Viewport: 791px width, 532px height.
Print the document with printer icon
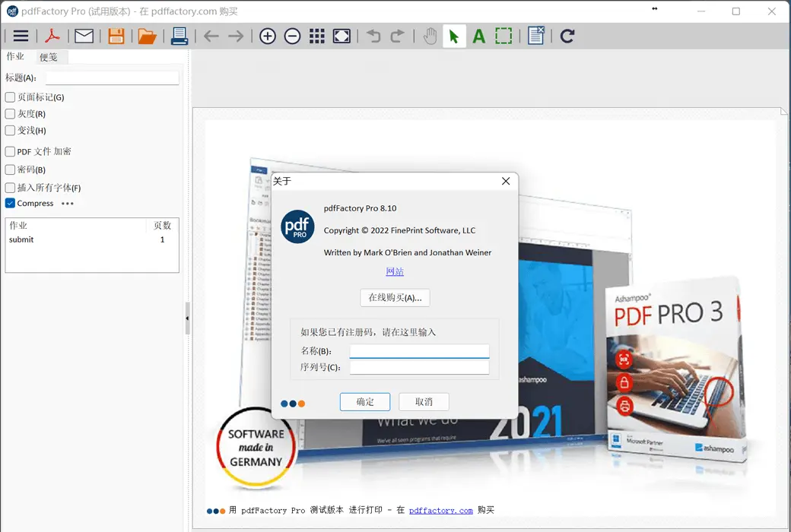(179, 36)
